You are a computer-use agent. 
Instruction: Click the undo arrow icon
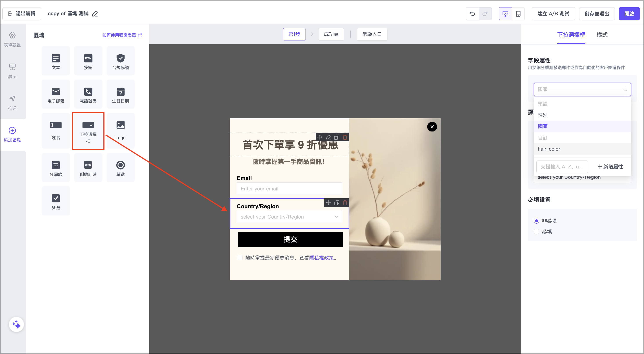472,13
